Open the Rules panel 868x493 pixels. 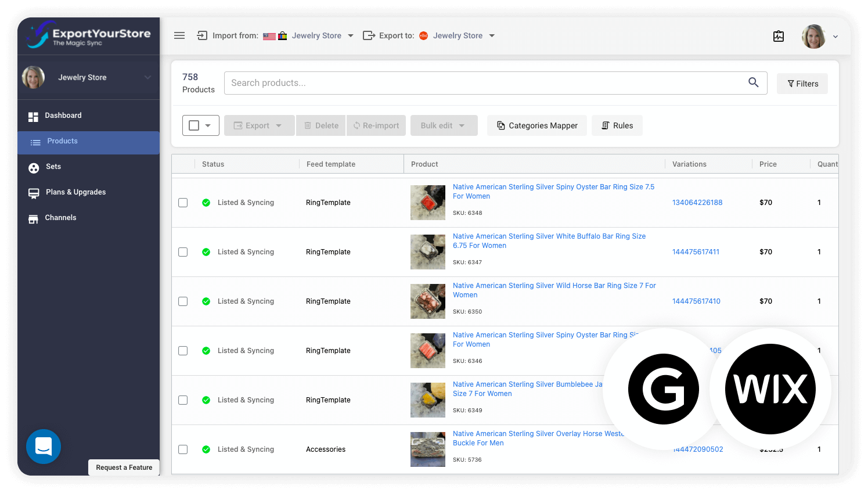[x=617, y=125]
